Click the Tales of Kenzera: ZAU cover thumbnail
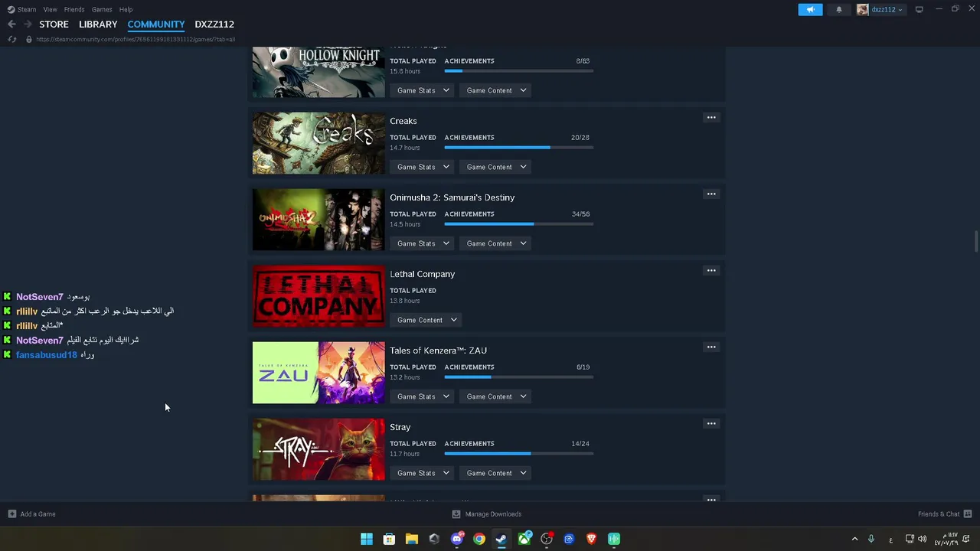 point(318,373)
